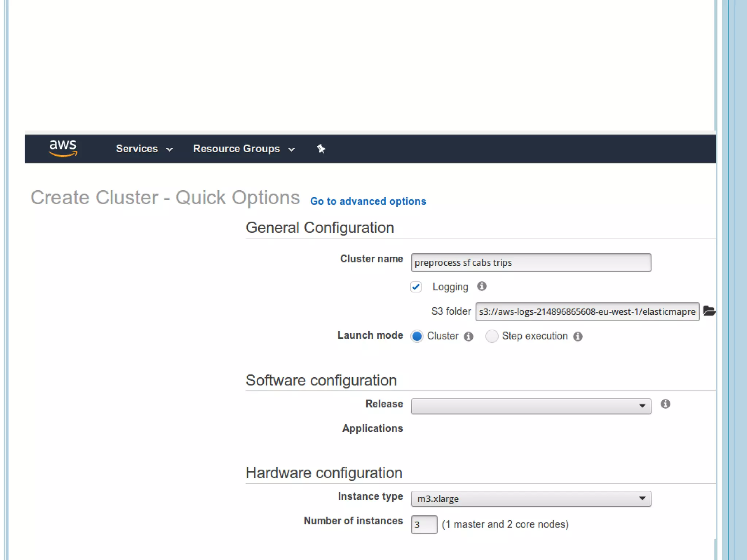Screen dimensions: 747x560
Task: Toggle the Logging checkbox
Action: click(x=416, y=287)
